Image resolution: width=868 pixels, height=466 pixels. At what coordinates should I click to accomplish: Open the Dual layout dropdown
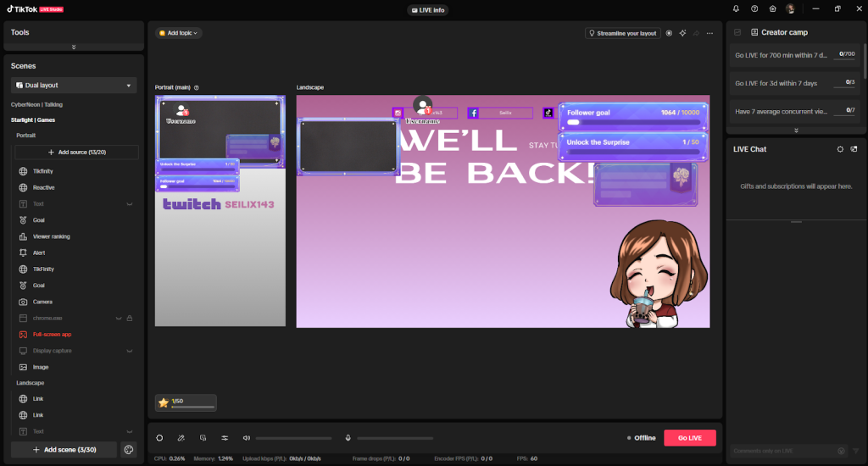74,86
